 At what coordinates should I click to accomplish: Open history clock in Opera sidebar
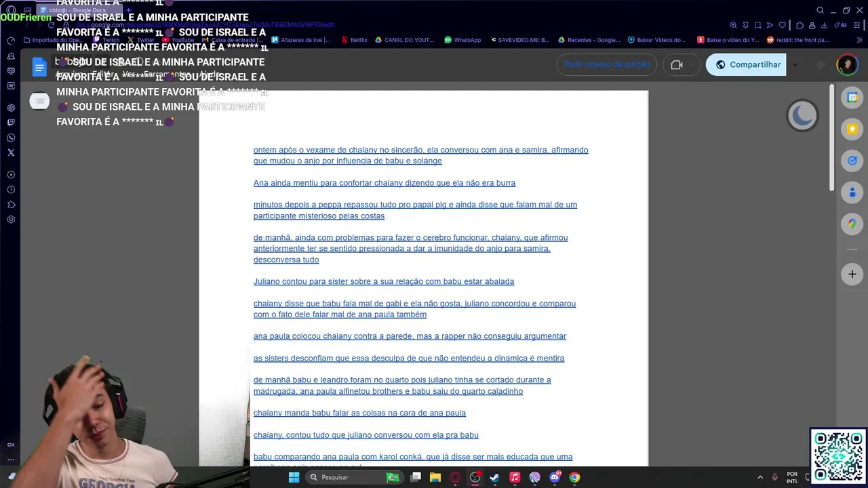click(11, 190)
